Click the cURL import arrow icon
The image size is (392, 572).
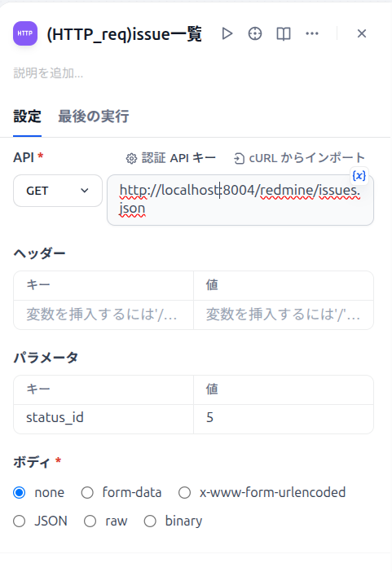pos(239,158)
